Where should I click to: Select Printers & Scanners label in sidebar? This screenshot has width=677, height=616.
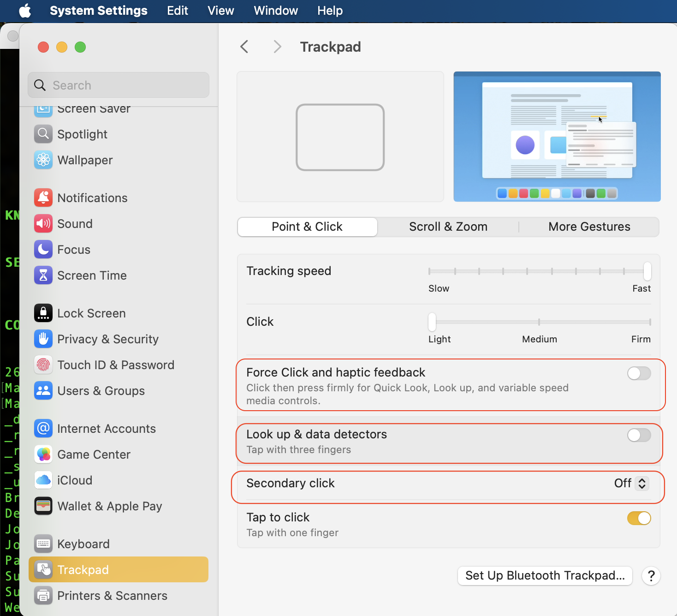coord(112,596)
